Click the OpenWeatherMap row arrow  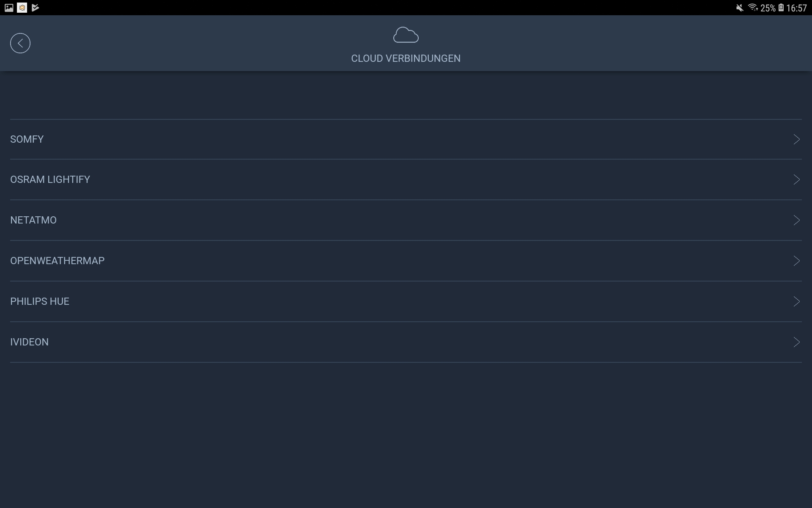click(796, 261)
